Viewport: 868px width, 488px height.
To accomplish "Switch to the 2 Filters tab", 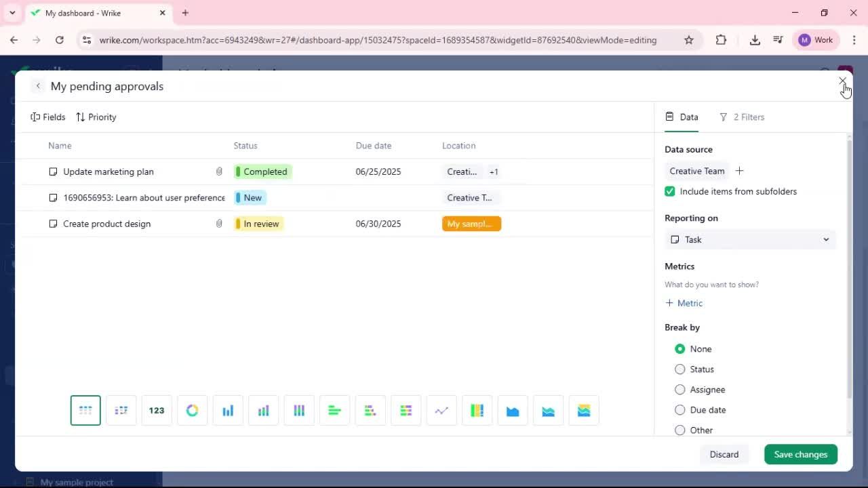I will point(742,117).
